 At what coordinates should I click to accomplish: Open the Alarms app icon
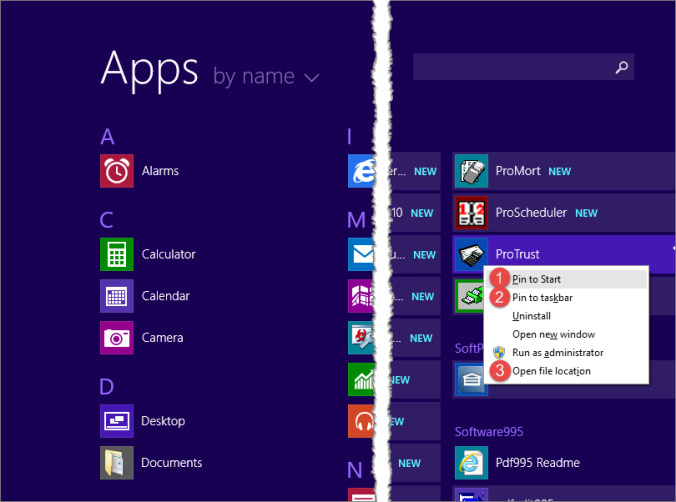(x=117, y=171)
